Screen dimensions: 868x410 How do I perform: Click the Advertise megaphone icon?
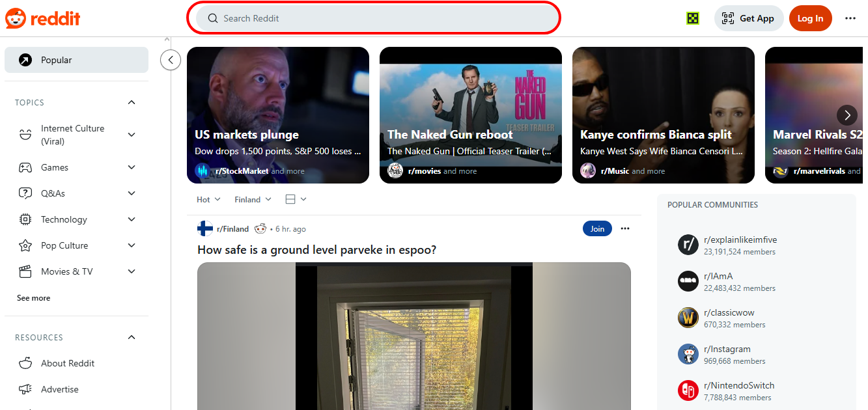point(25,389)
